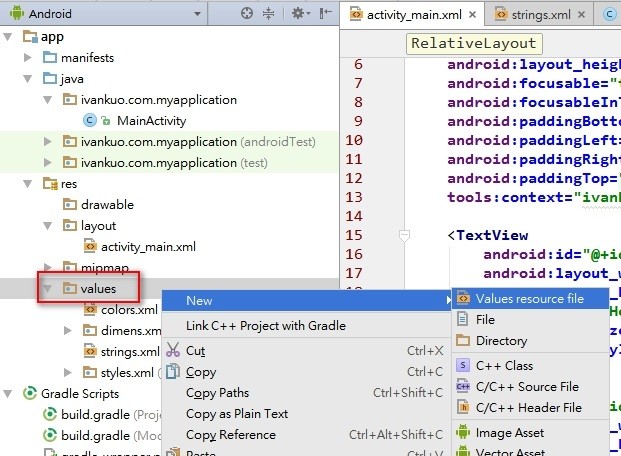Viewport: 621px width, 456px height.
Task: Click the MainActivity class C icon
Action: [x=90, y=120]
